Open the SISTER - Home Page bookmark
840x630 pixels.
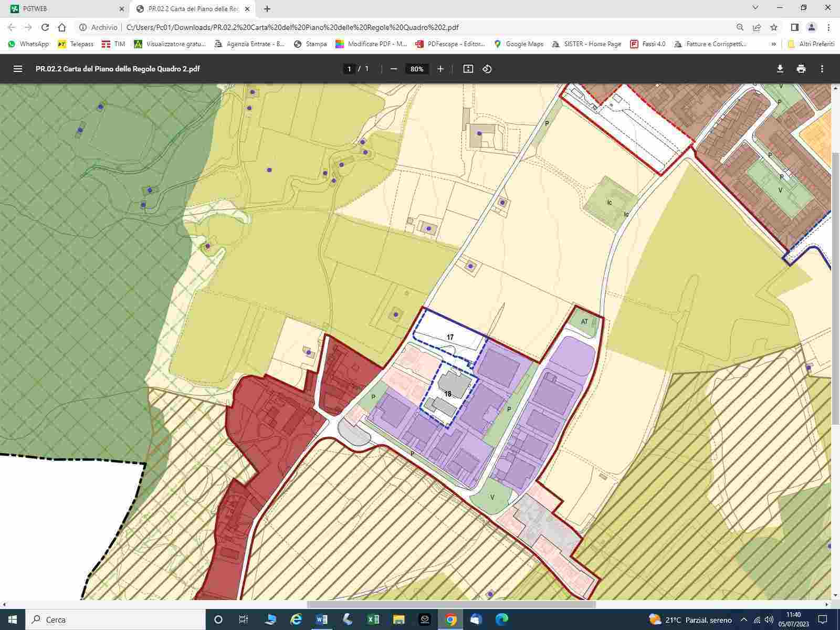pos(586,44)
